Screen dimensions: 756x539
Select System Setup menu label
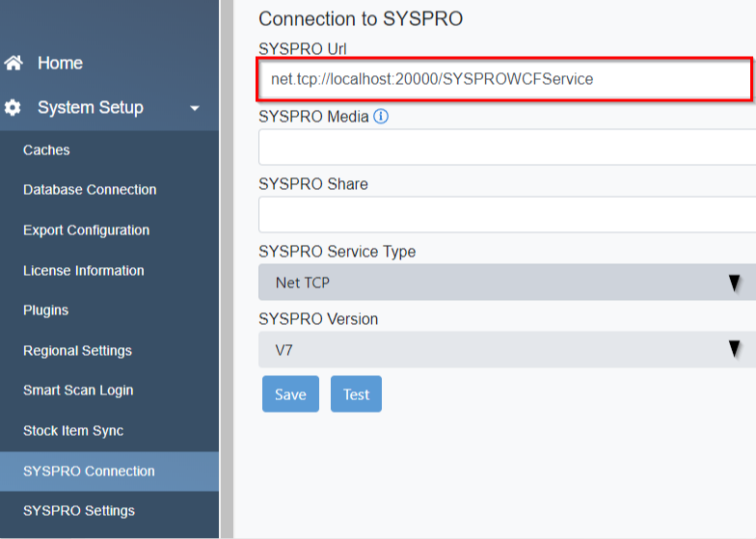pos(91,108)
